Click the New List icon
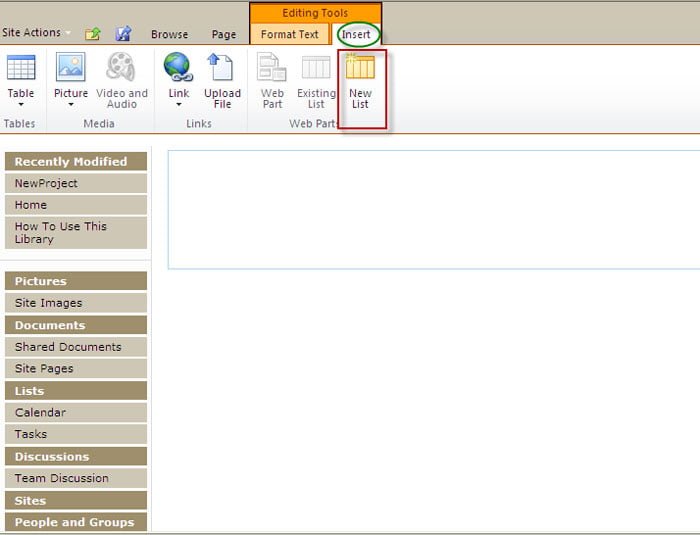This screenshot has width=700, height=535. (360, 67)
